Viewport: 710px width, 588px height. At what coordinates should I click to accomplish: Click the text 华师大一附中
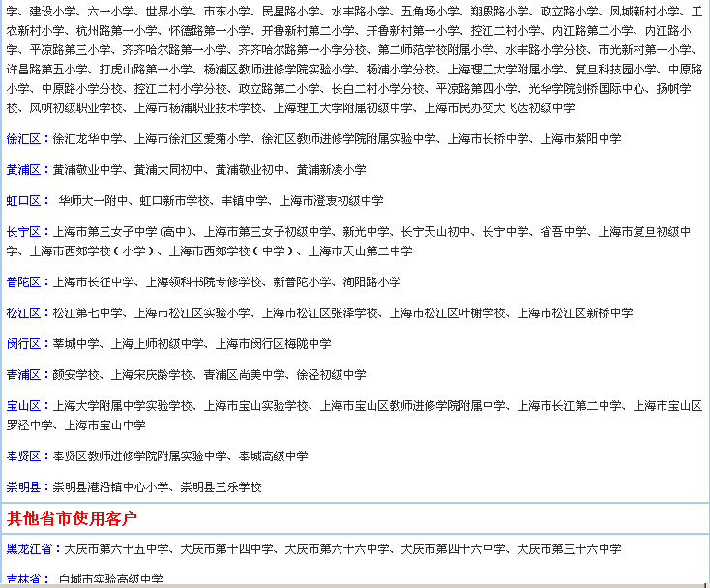[94, 200]
